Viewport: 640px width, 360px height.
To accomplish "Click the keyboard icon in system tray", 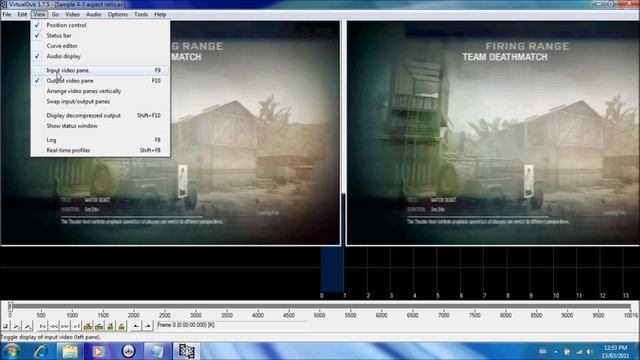I will coord(542,351).
